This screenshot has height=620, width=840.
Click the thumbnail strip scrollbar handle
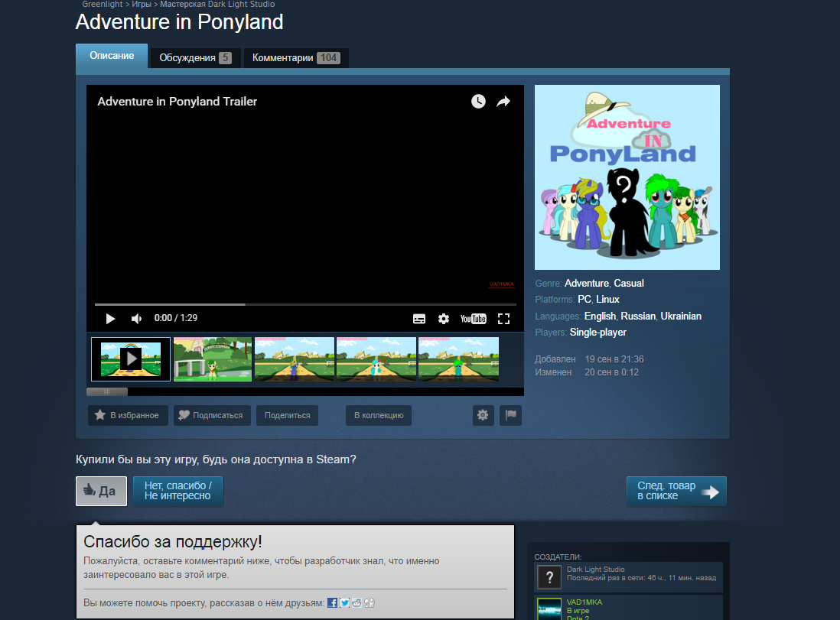(x=107, y=392)
